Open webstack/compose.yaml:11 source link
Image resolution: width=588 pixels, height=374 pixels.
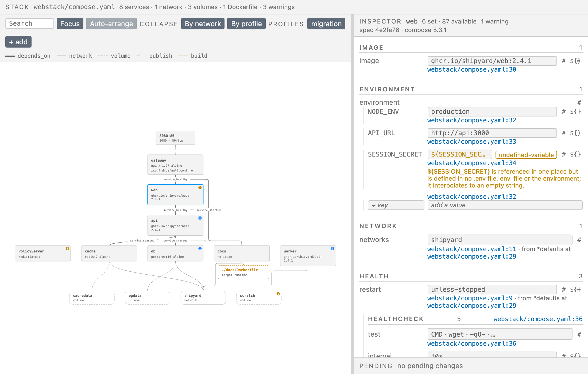pos(472,249)
